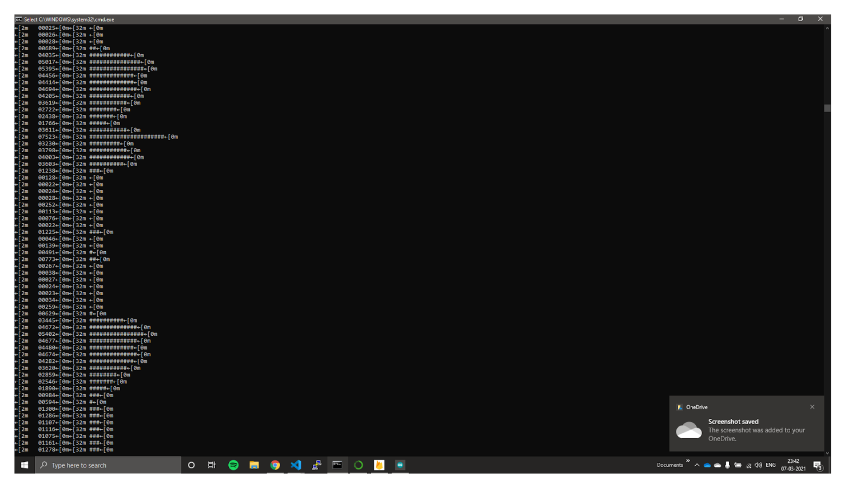The height and width of the screenshot is (488, 868).
Task: Switch to Visual Studio Code
Action: (296, 465)
